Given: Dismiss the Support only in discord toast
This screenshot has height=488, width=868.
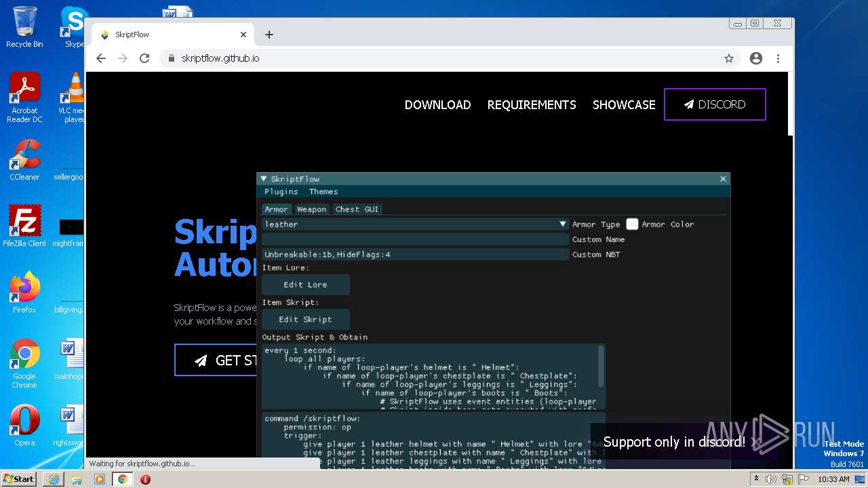Looking at the screenshot, I should [x=756, y=442].
